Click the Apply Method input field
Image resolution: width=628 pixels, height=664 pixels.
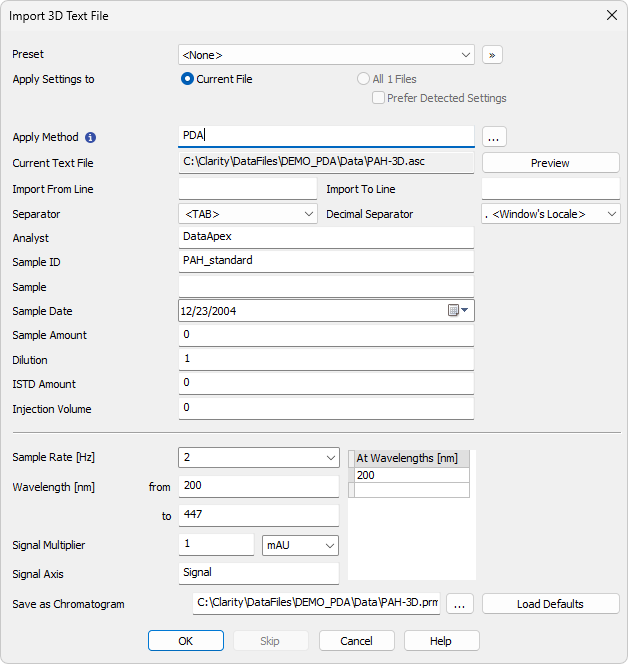[x=326, y=136]
